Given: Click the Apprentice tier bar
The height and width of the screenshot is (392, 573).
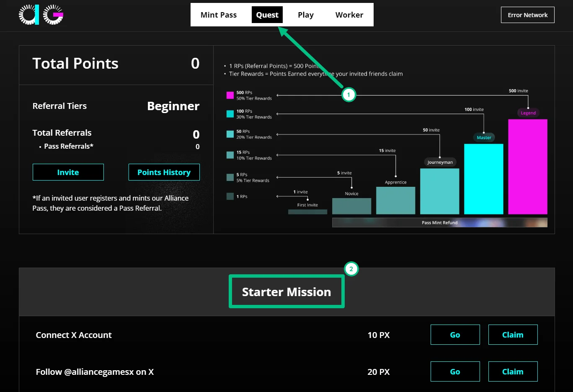Looking at the screenshot, I should 396,201.
